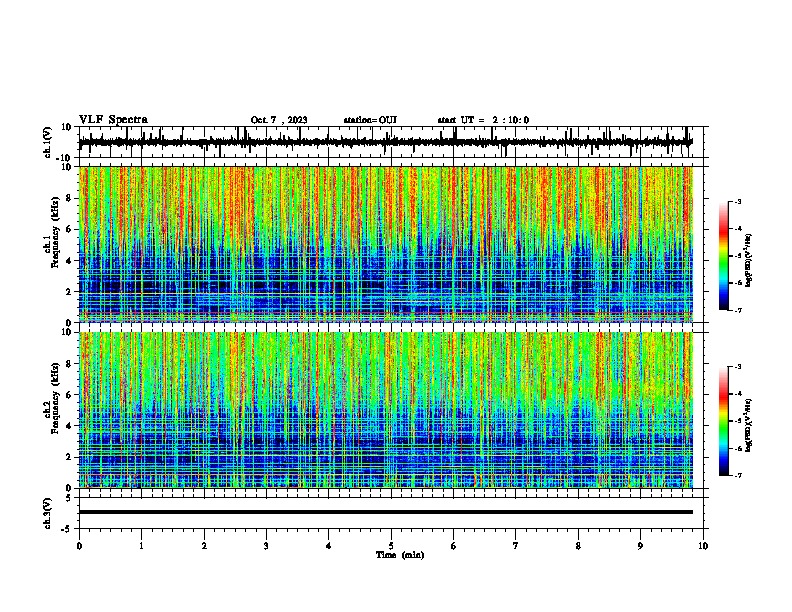The width and height of the screenshot is (792, 612).
Task: Click the ch.2 colorbar log(PSD) label
Action: tap(749, 425)
